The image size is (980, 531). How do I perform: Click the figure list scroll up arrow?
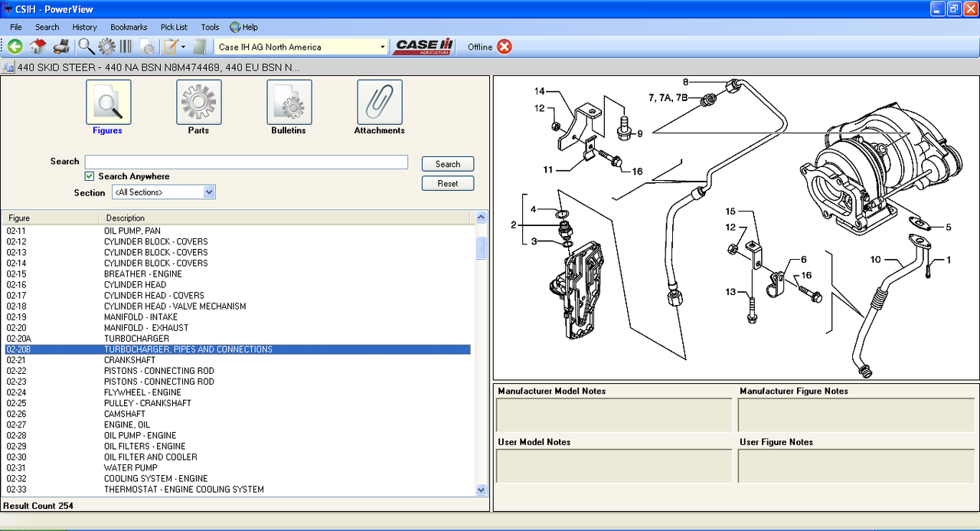click(481, 218)
